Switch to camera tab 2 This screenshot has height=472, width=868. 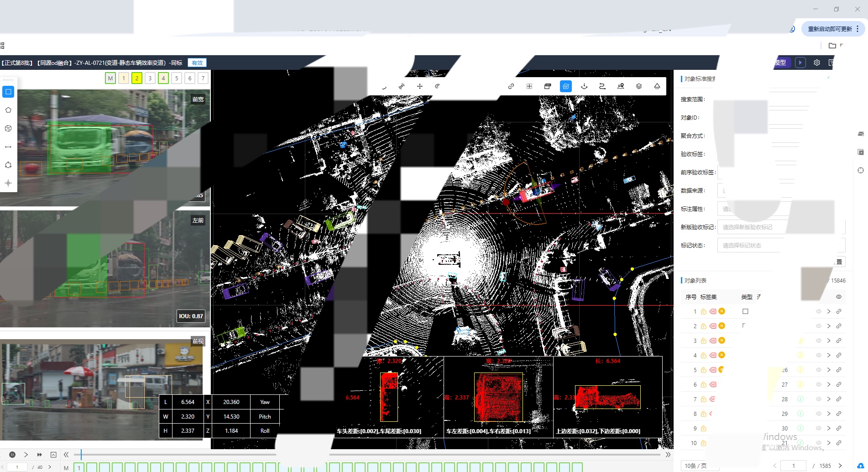click(137, 78)
